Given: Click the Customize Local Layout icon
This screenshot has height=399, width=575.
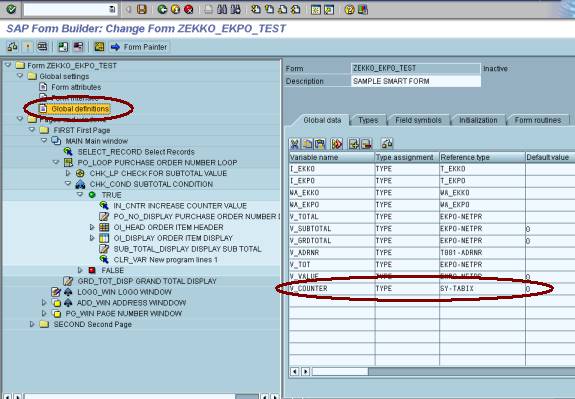Looking at the screenshot, I should coord(363,9).
